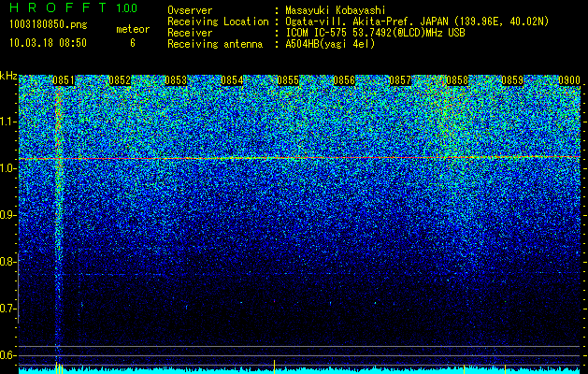This screenshot has width=588, height=374.
Task: Click the ICOM IC-575 receiver frequency text
Action: click(x=375, y=33)
